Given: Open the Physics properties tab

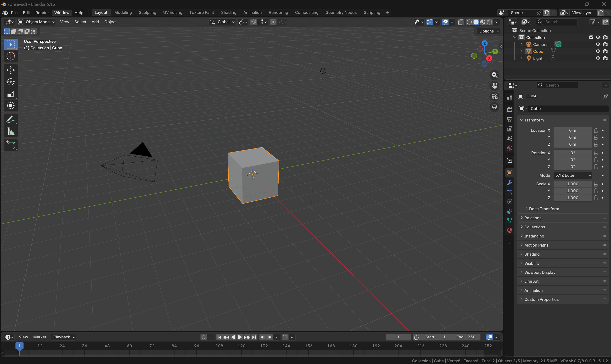Looking at the screenshot, I should 510,202.
